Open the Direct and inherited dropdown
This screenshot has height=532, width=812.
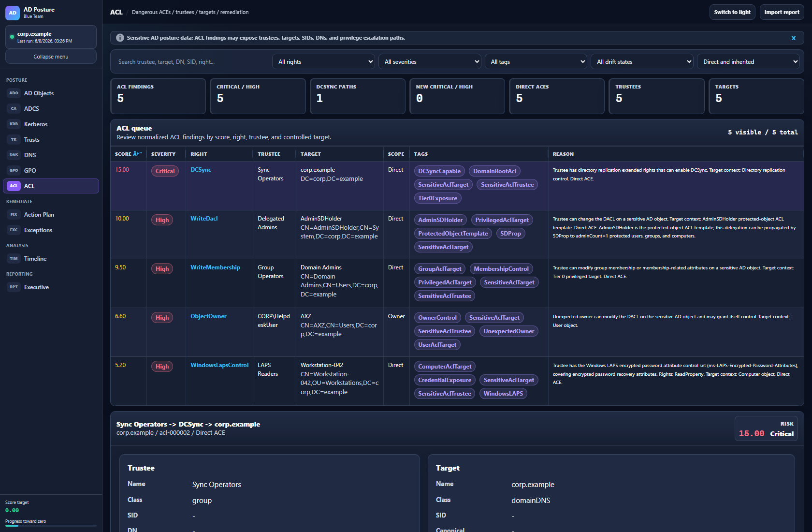pos(748,61)
